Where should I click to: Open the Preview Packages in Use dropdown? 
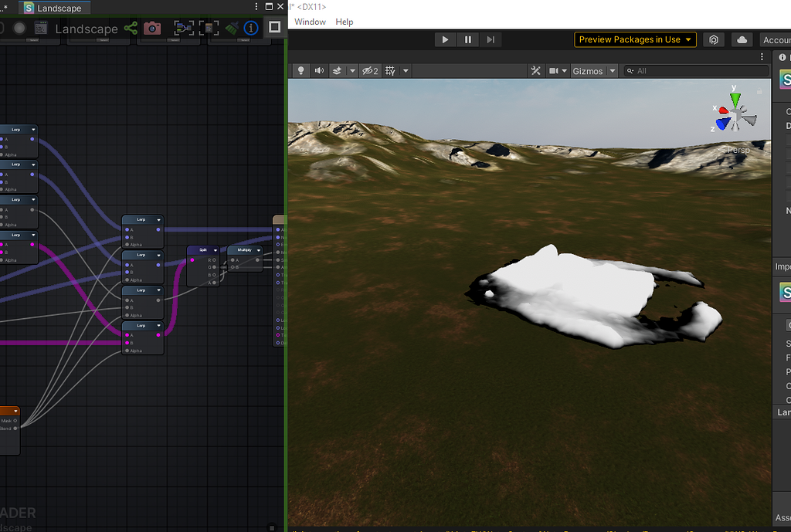coord(636,39)
